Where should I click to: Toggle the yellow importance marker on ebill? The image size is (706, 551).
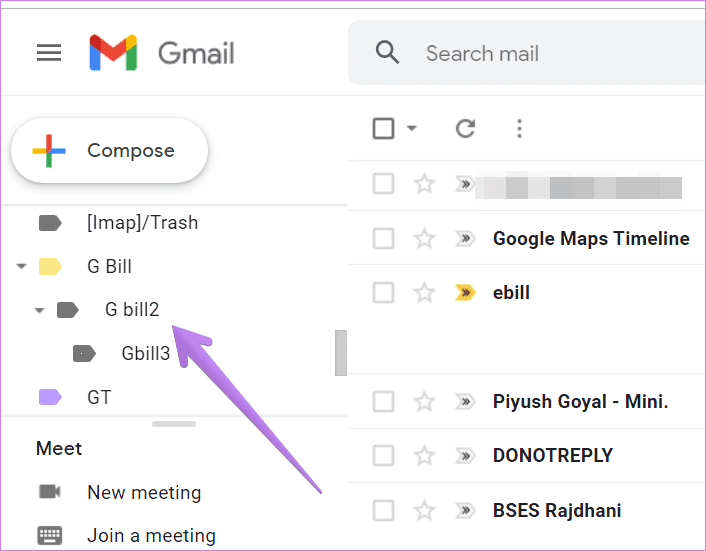(x=465, y=293)
